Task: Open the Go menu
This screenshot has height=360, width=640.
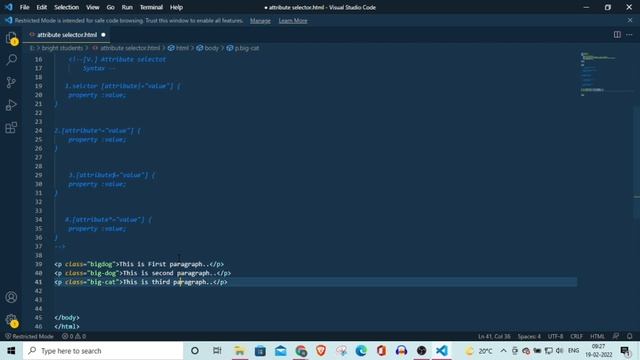Action: [x=110, y=7]
